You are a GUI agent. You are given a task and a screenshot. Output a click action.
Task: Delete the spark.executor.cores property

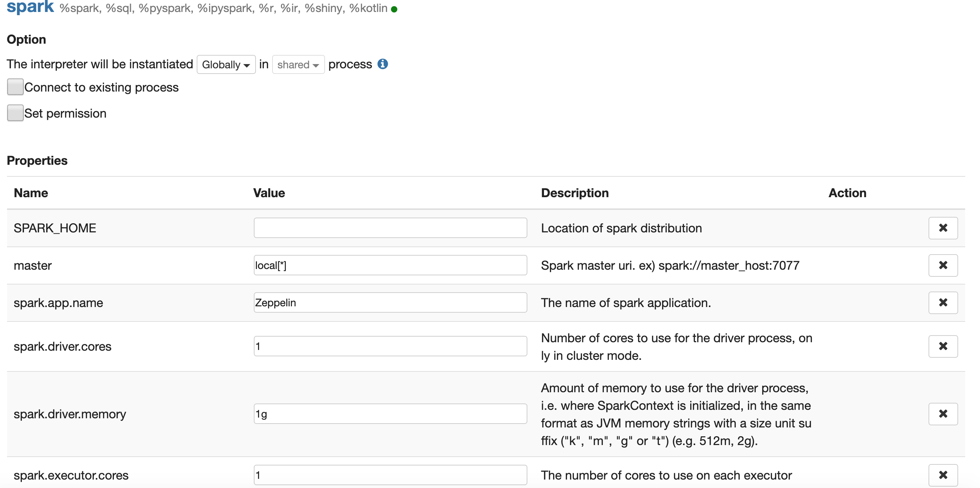point(943,475)
